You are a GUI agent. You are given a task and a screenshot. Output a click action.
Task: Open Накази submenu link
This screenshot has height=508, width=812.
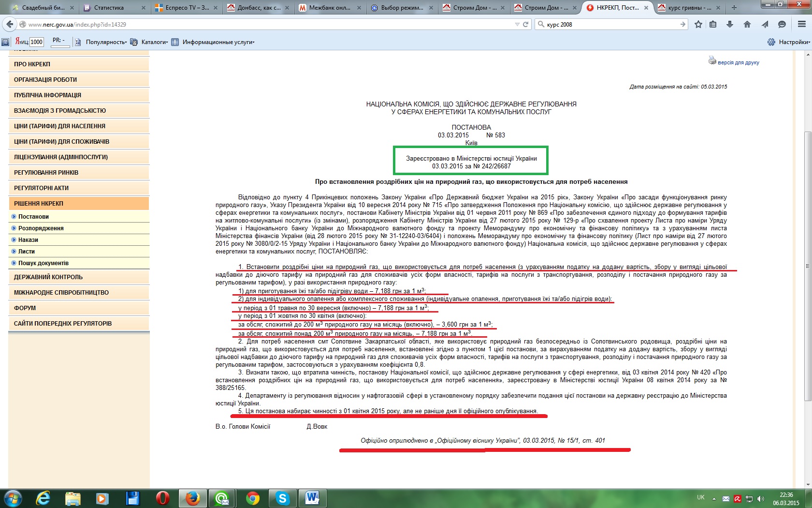click(x=28, y=240)
